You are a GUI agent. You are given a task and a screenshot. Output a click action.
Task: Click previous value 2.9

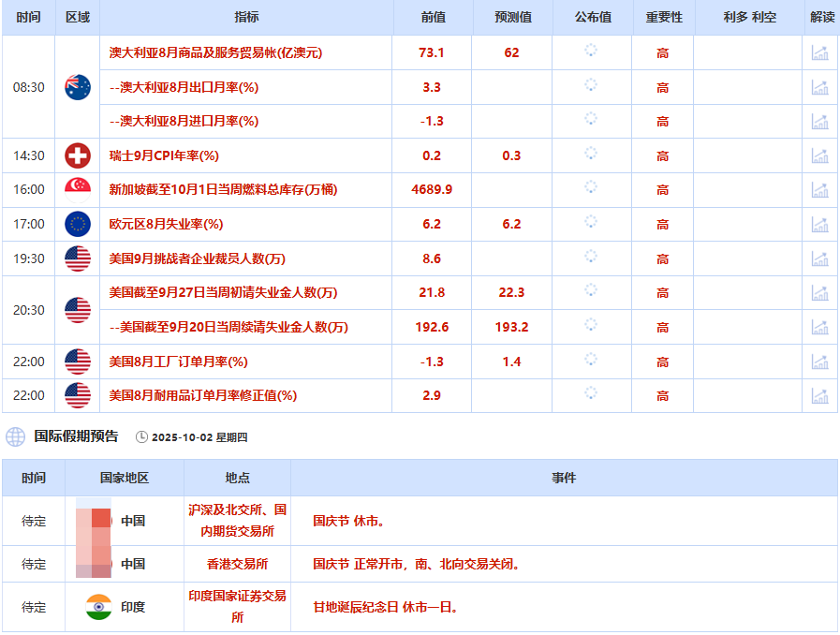[432, 395]
